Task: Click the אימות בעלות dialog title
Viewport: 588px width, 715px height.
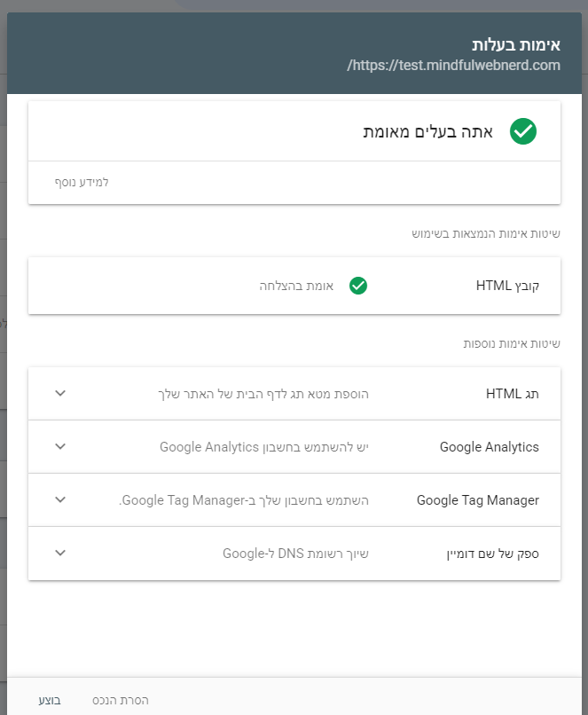Action: pos(516,44)
